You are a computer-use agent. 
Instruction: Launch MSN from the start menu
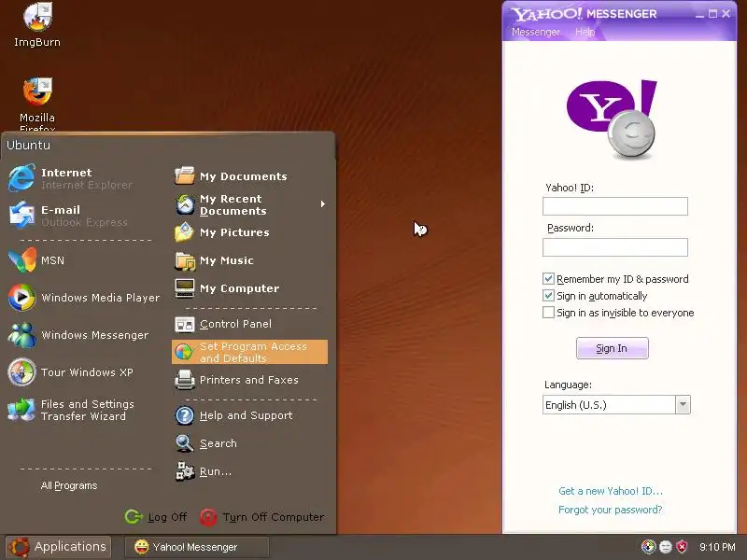click(36, 260)
